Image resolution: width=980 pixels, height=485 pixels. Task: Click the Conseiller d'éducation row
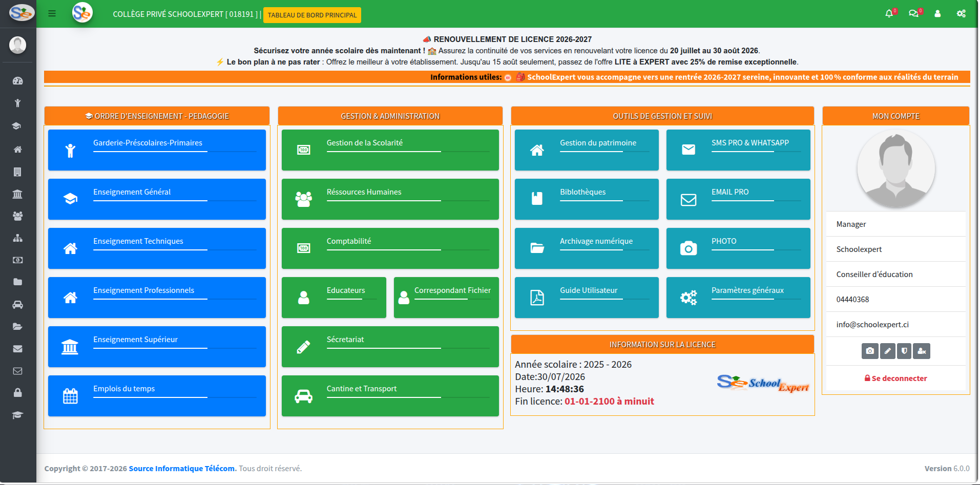[896, 275]
